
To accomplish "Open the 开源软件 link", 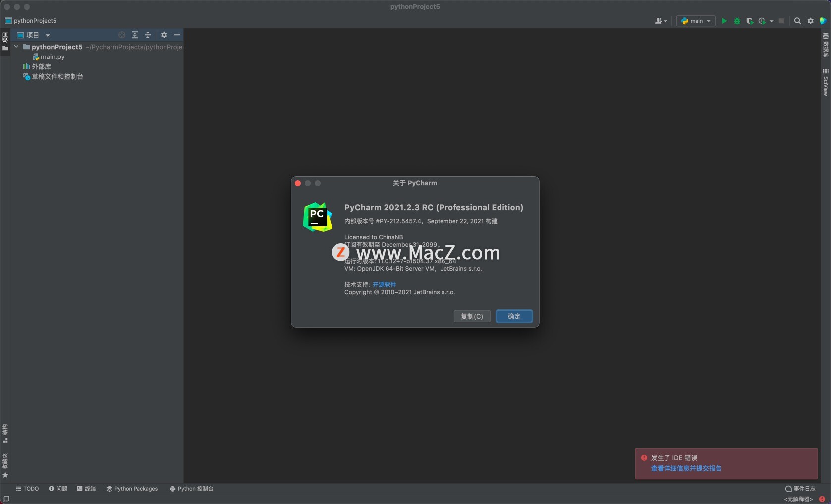I will point(385,284).
